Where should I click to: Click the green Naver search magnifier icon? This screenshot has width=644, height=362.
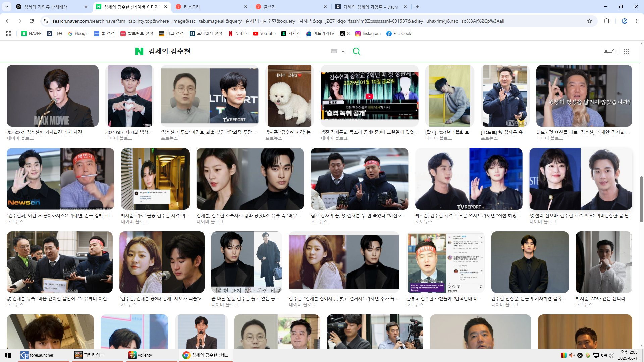click(356, 51)
